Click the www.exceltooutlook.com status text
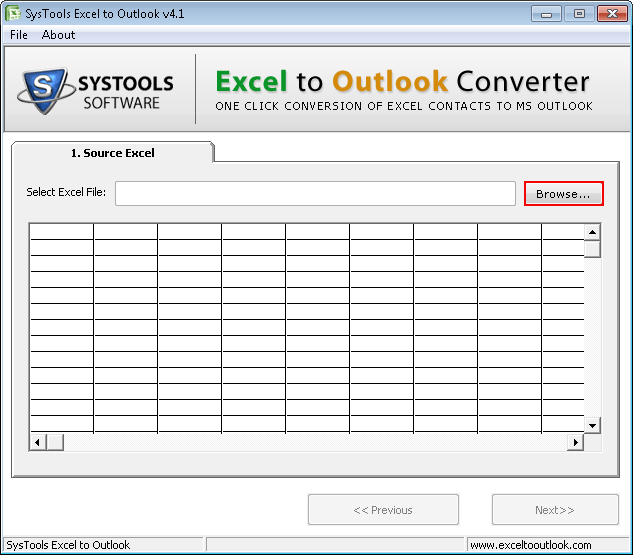This screenshot has height=555, width=633. (530, 545)
